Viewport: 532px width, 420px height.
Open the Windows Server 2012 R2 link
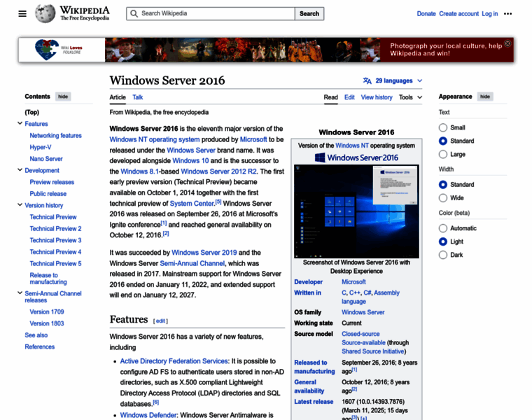(x=219, y=171)
